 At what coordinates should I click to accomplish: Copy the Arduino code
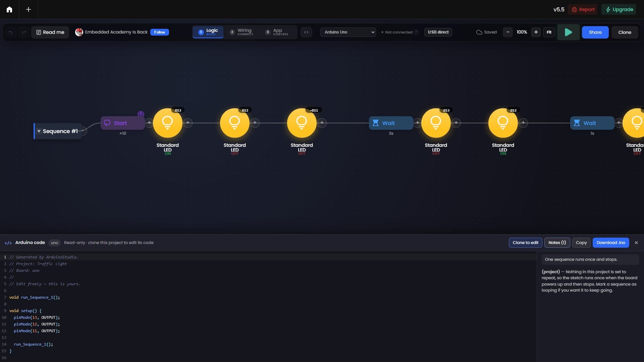coord(581,243)
